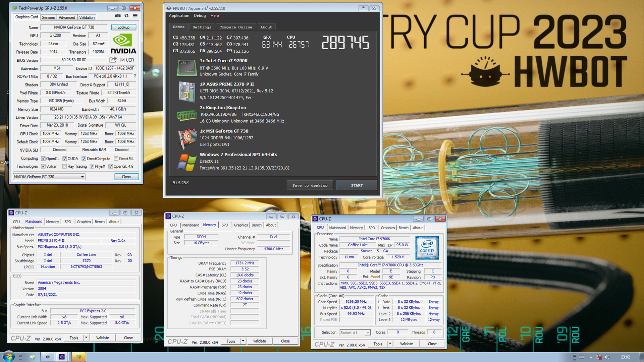The width and height of the screenshot is (644, 362).
Task: Open the SPD tab in Memory CPU-Z window
Action: click(225, 225)
